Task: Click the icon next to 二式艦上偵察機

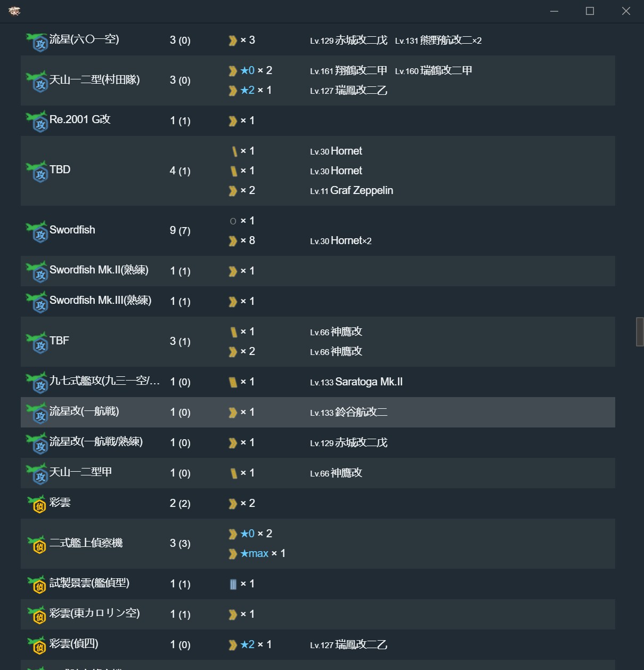Action: tap(37, 544)
